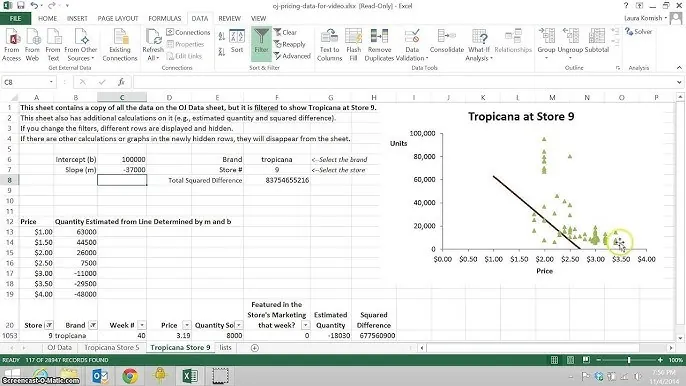This screenshot has height=386, width=686.
Task: Click the zoom slider handle
Action: click(x=629, y=360)
